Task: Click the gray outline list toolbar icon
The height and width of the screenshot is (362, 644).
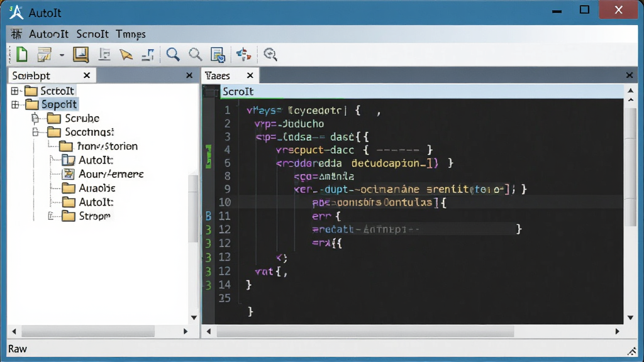Action: click(105, 54)
